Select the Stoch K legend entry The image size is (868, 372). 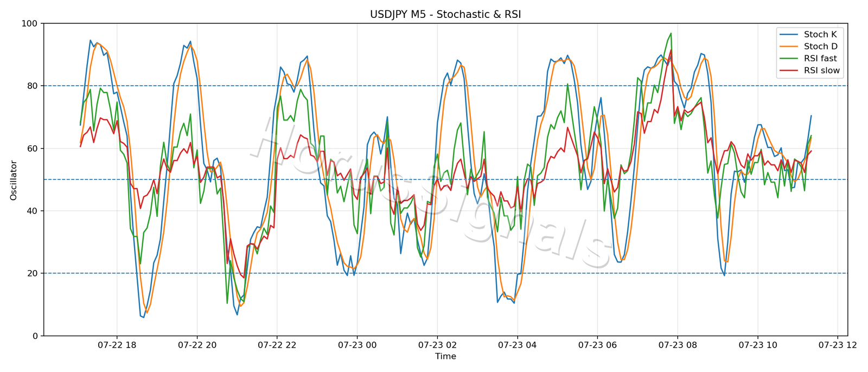tap(809, 35)
